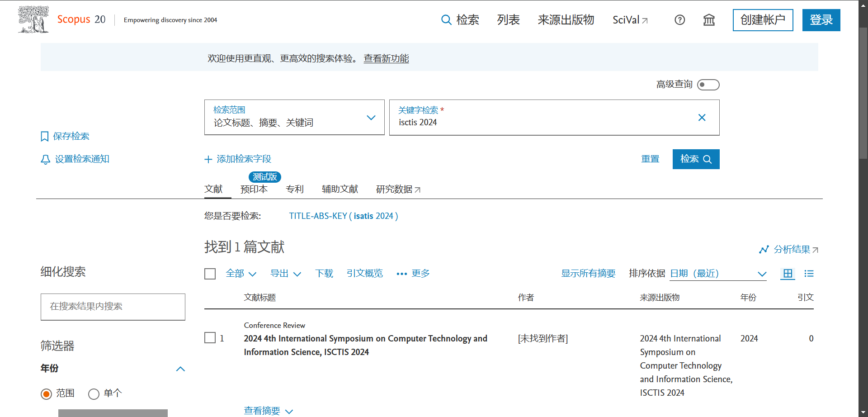Click the scrollbar down arrow
The image size is (868, 417).
click(x=863, y=412)
